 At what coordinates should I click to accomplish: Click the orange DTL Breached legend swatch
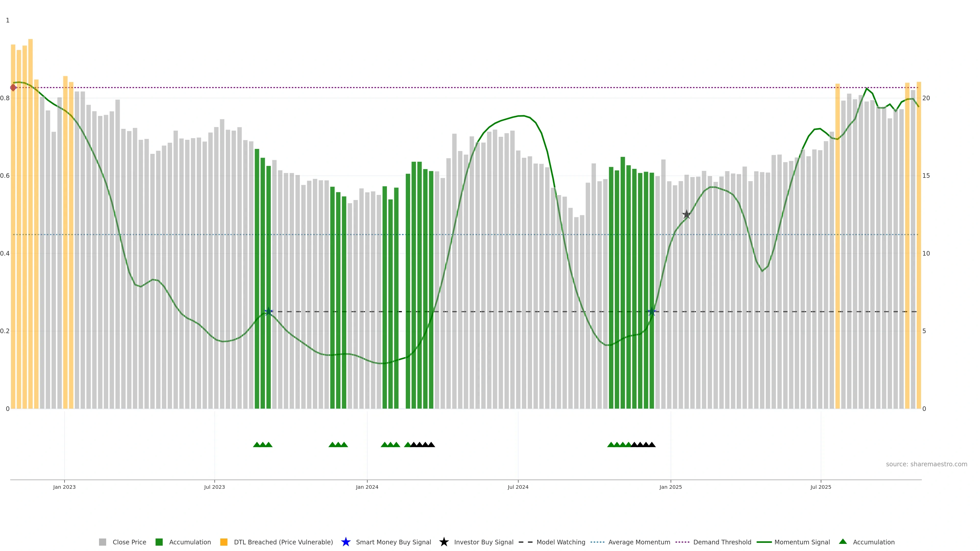pyautogui.click(x=224, y=542)
